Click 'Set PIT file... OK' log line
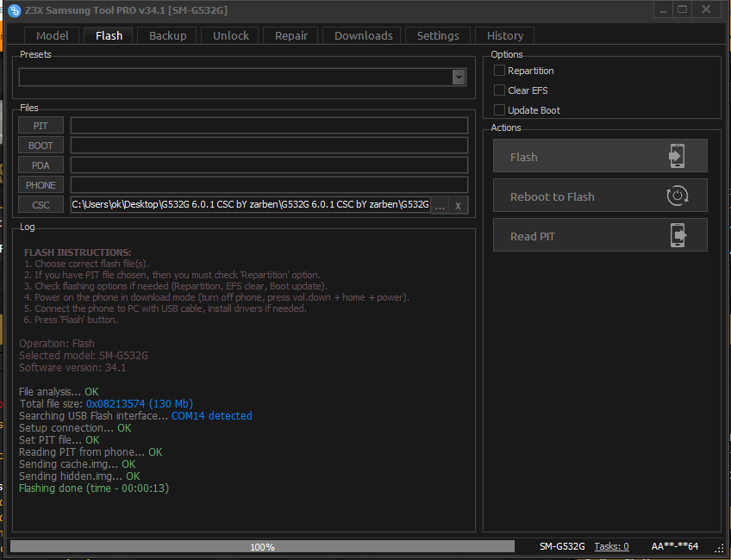Screen dimensions: 731x560 pyautogui.click(x=59, y=439)
